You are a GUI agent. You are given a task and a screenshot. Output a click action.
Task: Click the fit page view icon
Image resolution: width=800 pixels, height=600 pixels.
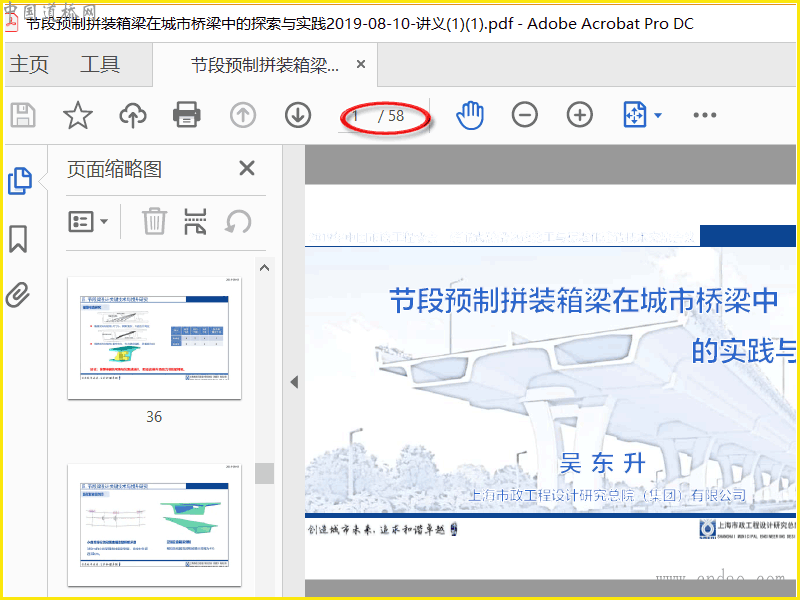click(x=635, y=115)
